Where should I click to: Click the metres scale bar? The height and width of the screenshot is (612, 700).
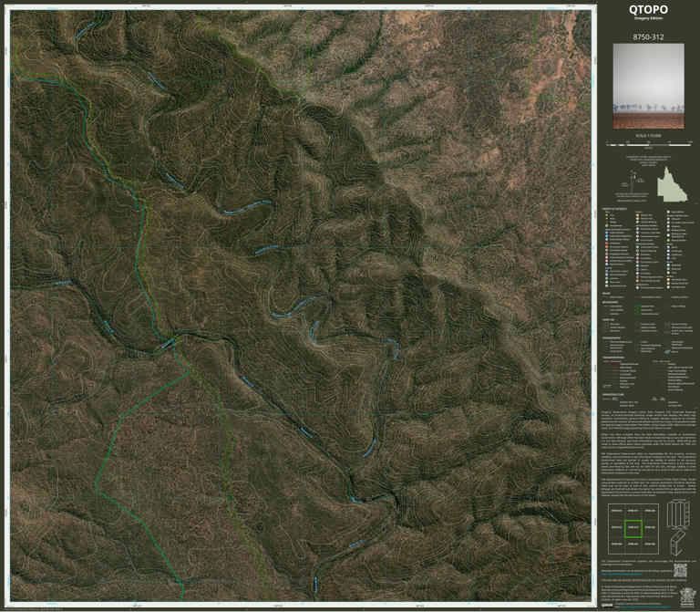pos(649,144)
